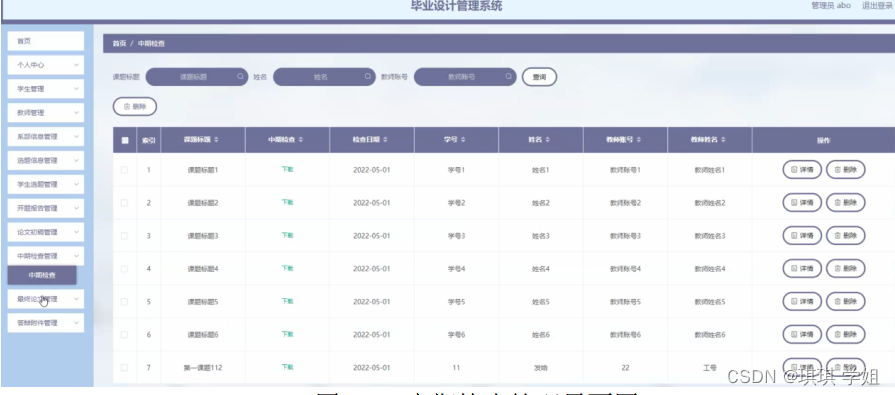Sort table by 教师账号 column arrows

639,140
